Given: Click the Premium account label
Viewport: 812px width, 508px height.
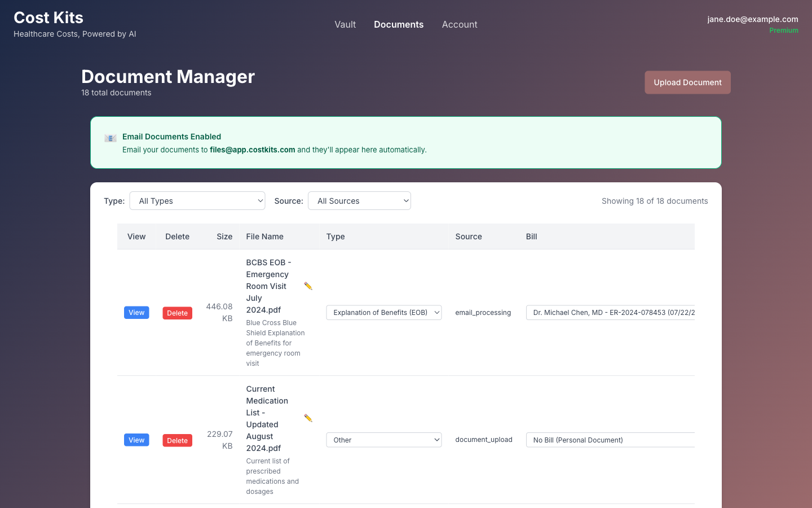Looking at the screenshot, I should click(x=783, y=30).
